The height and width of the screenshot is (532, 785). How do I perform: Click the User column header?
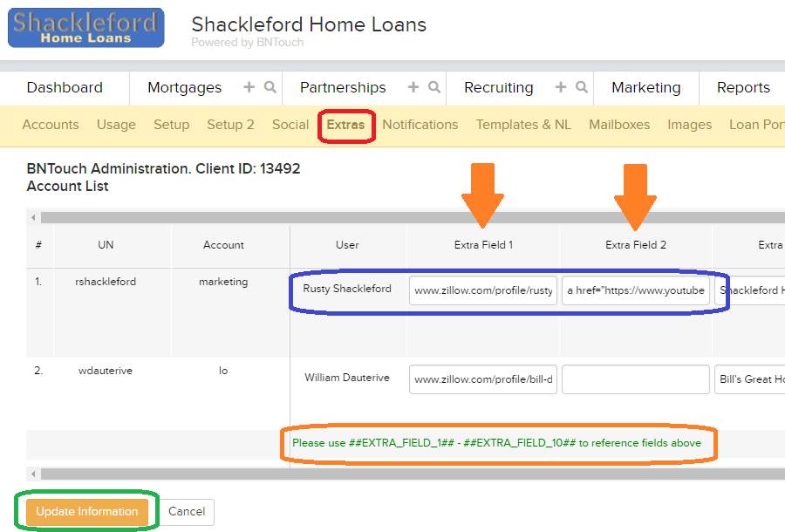click(x=347, y=245)
